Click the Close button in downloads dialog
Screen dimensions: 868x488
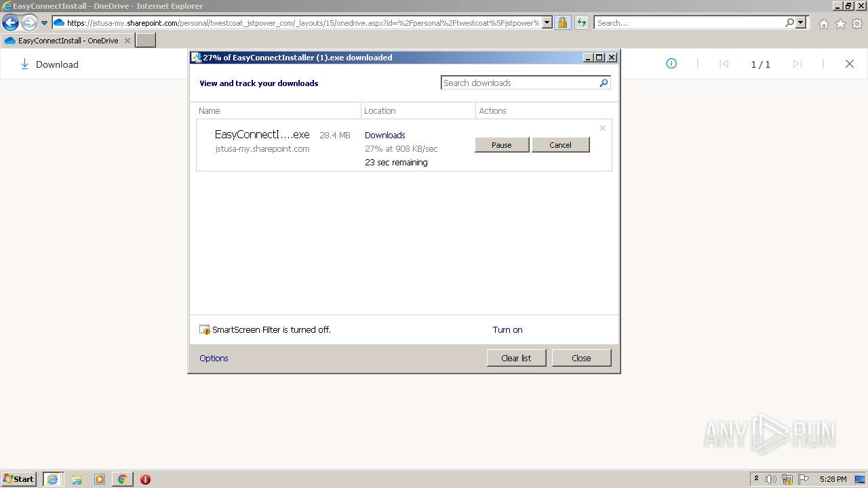click(x=581, y=358)
